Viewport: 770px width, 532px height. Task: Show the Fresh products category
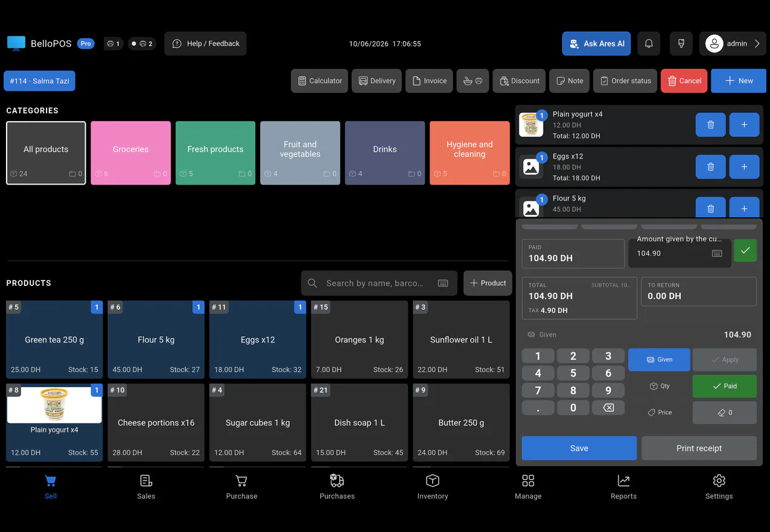click(215, 153)
